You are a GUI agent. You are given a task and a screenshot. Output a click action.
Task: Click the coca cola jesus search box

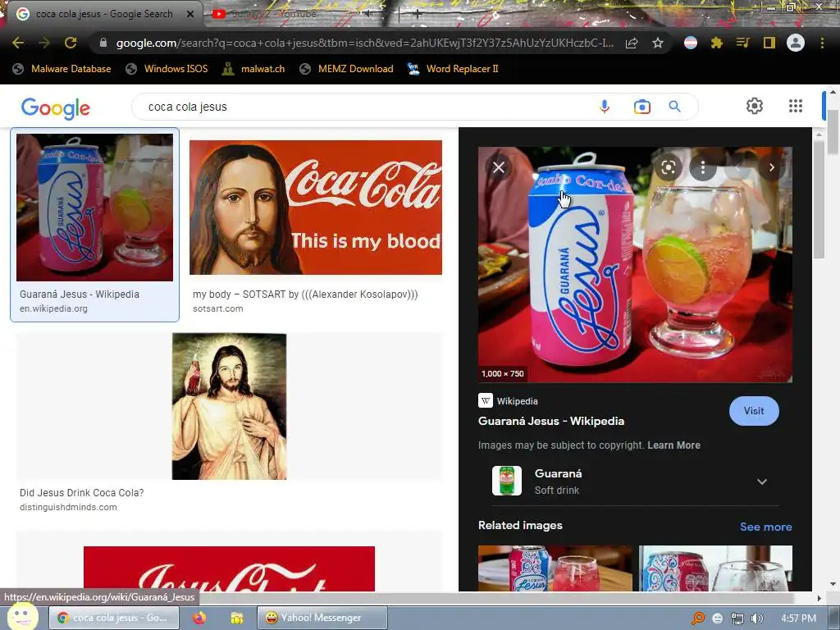364,107
